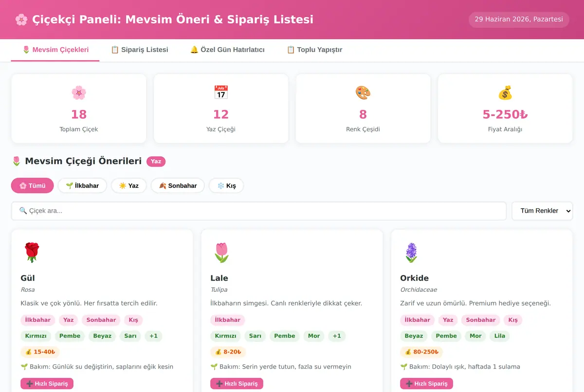Click the 15-40₺ price tag on Gül
The image size is (584, 392).
[40, 352]
